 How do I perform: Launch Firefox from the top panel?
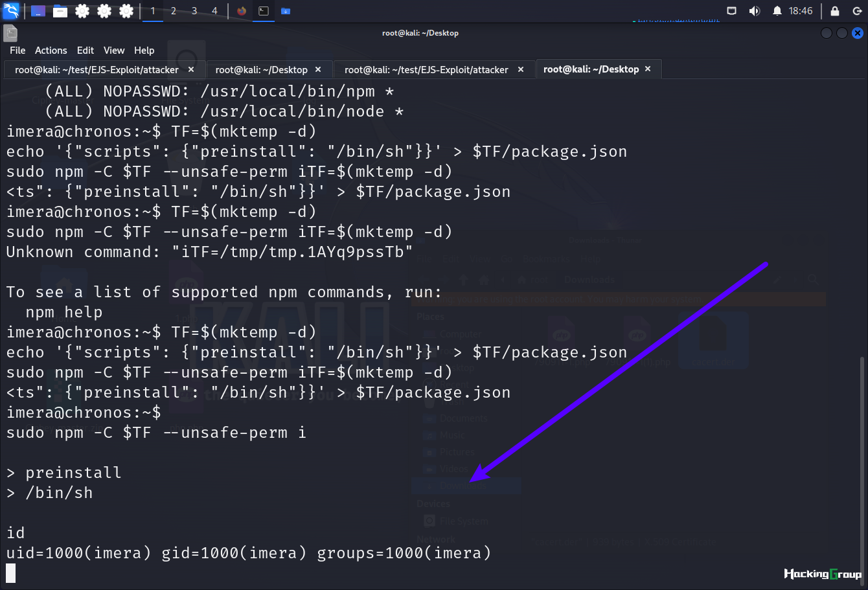pyautogui.click(x=242, y=11)
